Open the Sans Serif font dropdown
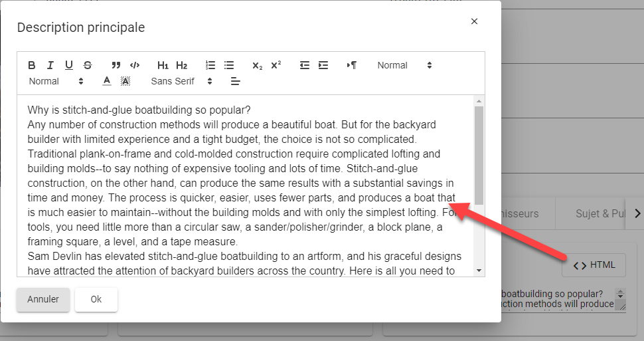644x341 pixels. [x=181, y=81]
